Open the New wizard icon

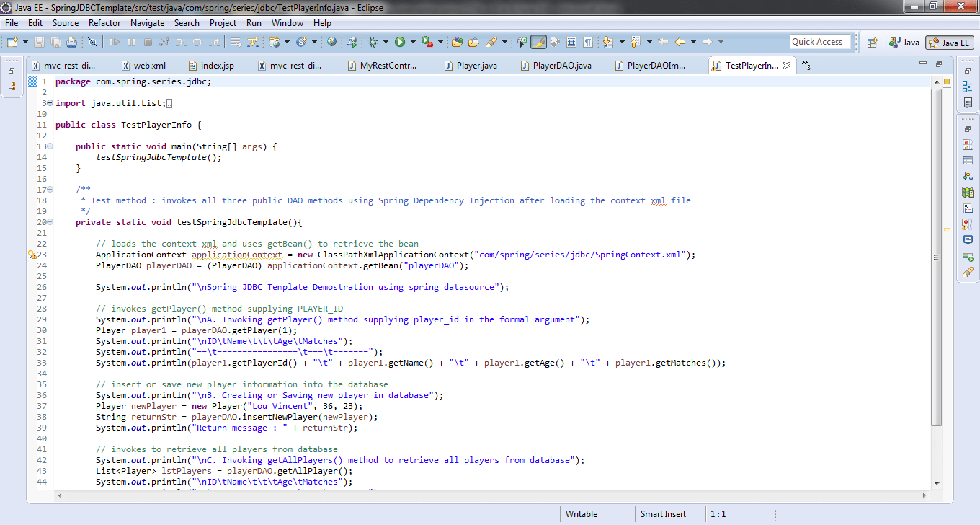tap(11, 42)
